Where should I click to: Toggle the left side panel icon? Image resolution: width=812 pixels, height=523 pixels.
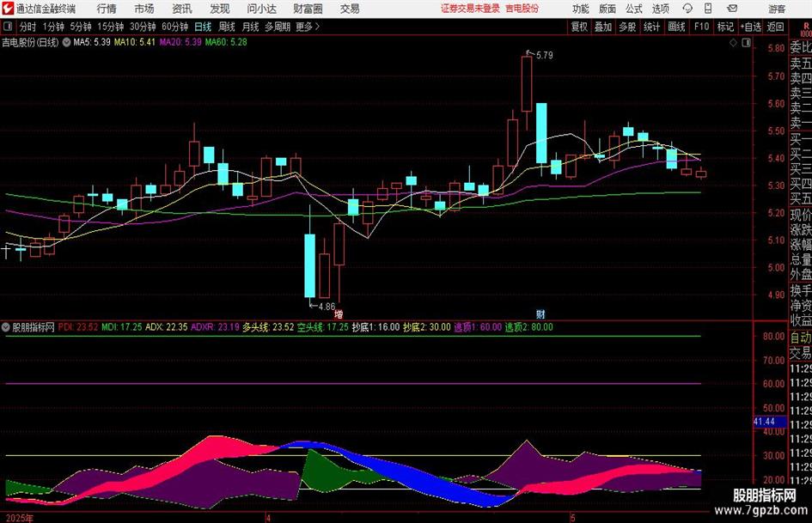8,27
